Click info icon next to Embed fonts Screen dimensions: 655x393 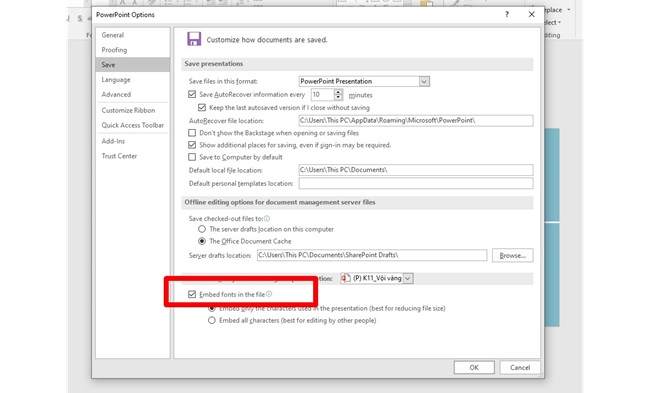[269, 294]
